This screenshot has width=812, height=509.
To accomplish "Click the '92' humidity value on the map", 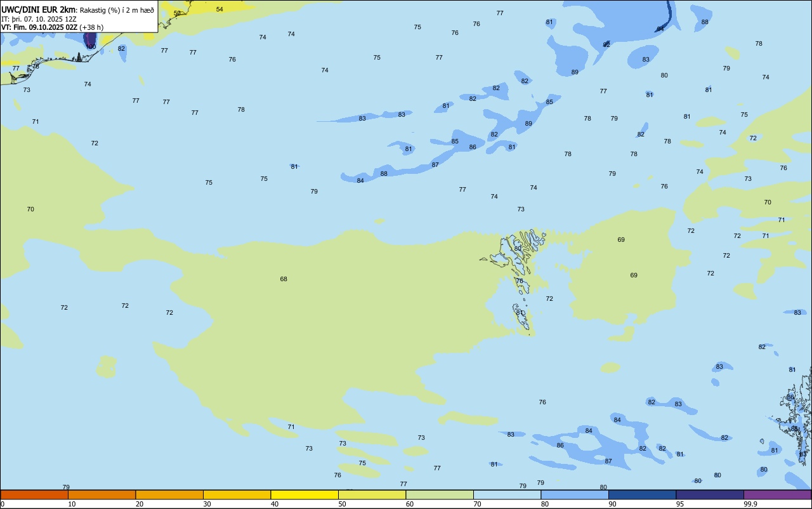I will tap(606, 45).
